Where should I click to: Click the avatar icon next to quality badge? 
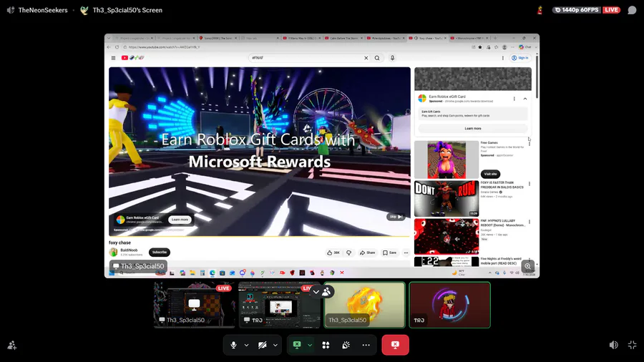click(540, 10)
